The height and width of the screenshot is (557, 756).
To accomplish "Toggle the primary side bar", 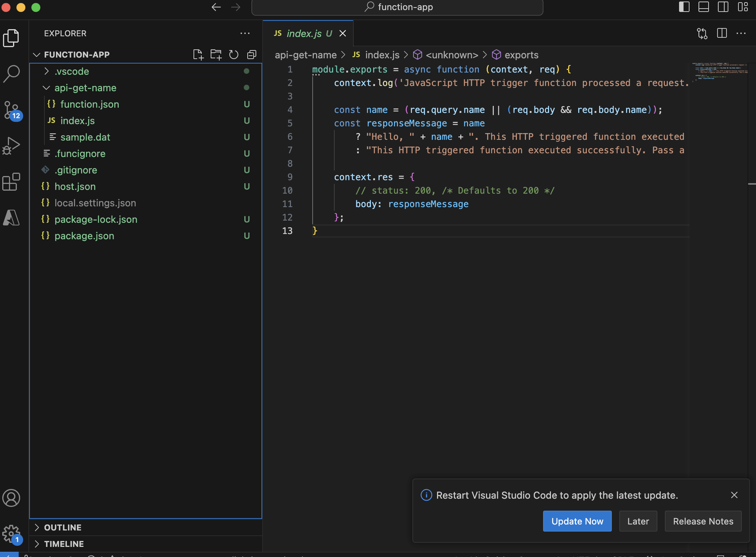I will pyautogui.click(x=684, y=7).
